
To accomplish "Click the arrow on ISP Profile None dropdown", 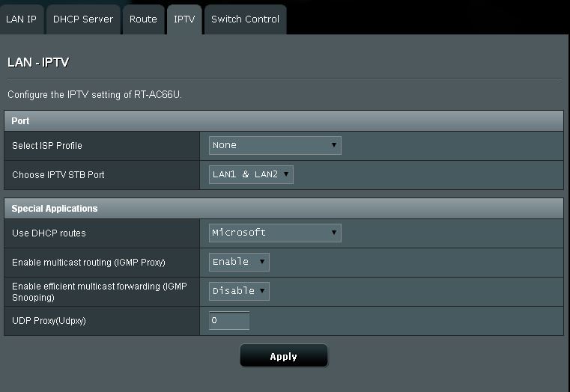I will [334, 145].
